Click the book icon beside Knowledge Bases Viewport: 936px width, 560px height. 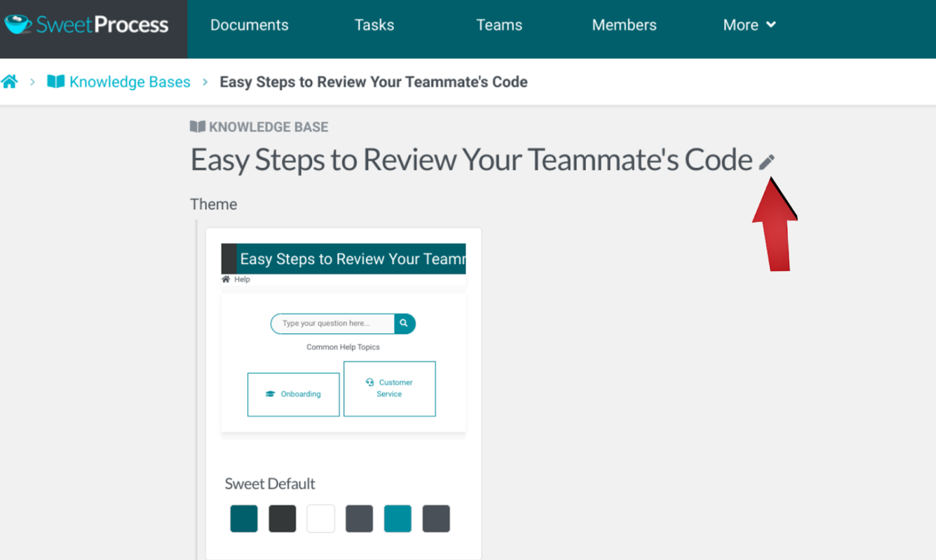coord(56,82)
